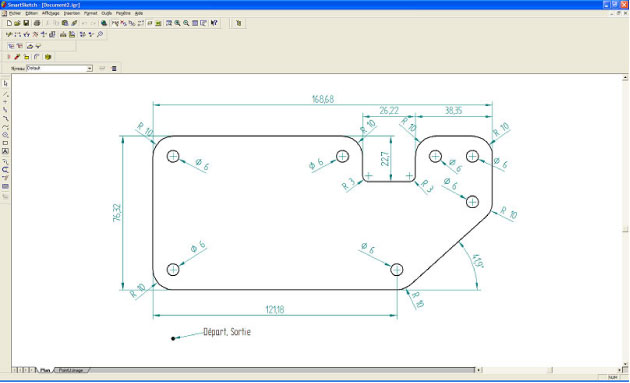Click the Zoom In magnifier icon
The height and width of the screenshot is (383, 630).
(x=178, y=23)
